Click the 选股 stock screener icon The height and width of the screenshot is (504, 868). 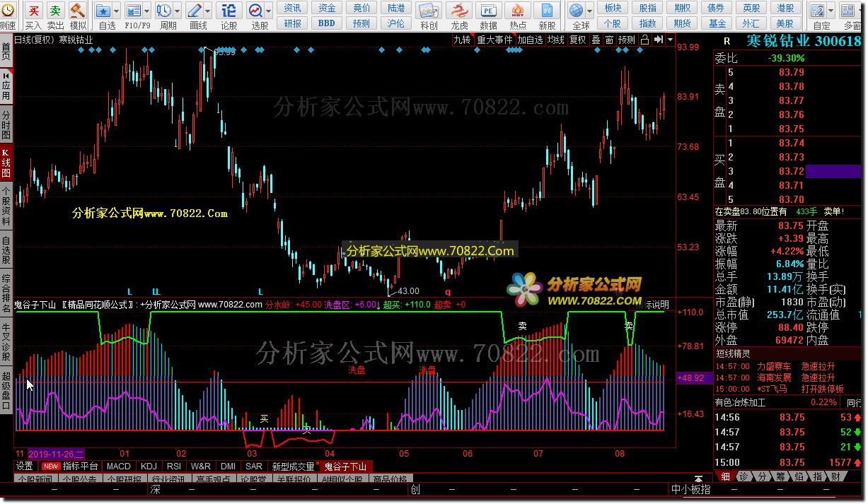pyautogui.click(x=255, y=11)
